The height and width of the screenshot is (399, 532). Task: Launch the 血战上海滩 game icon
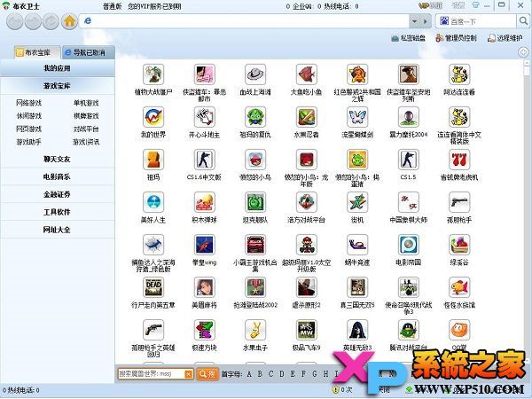click(255, 74)
